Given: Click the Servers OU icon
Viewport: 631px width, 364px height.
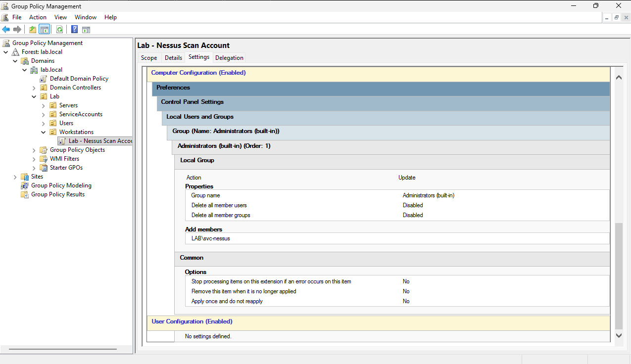Looking at the screenshot, I should click(53, 105).
